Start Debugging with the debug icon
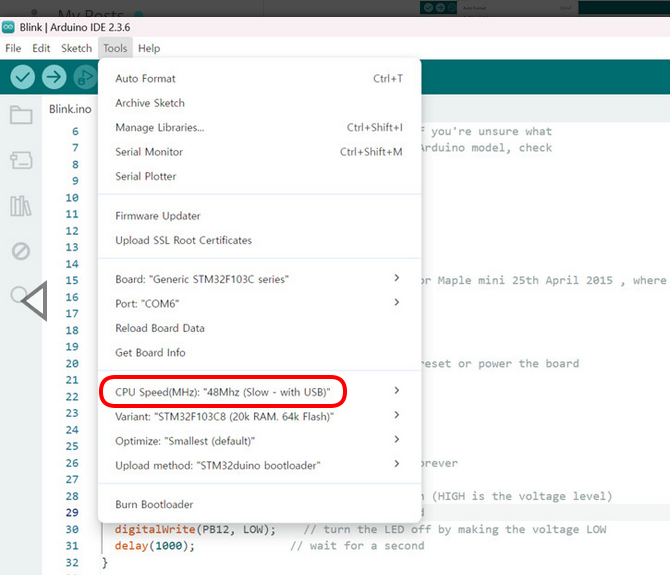 85,77
